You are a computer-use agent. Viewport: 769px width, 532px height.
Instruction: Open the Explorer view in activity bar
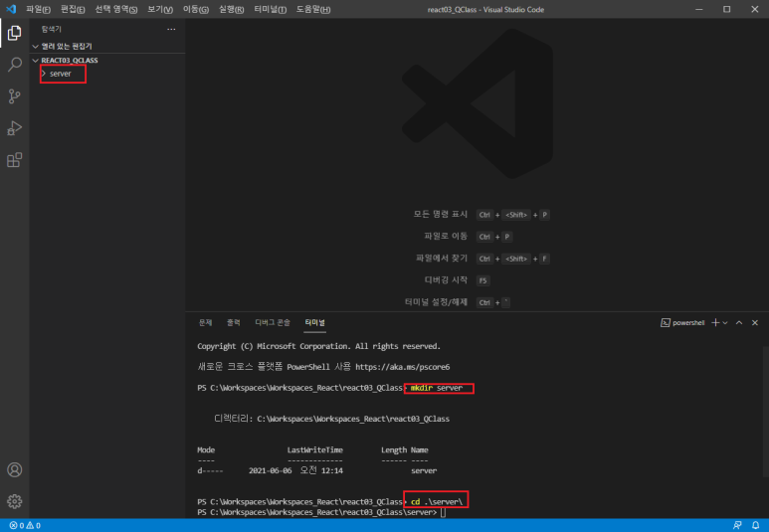(14, 33)
